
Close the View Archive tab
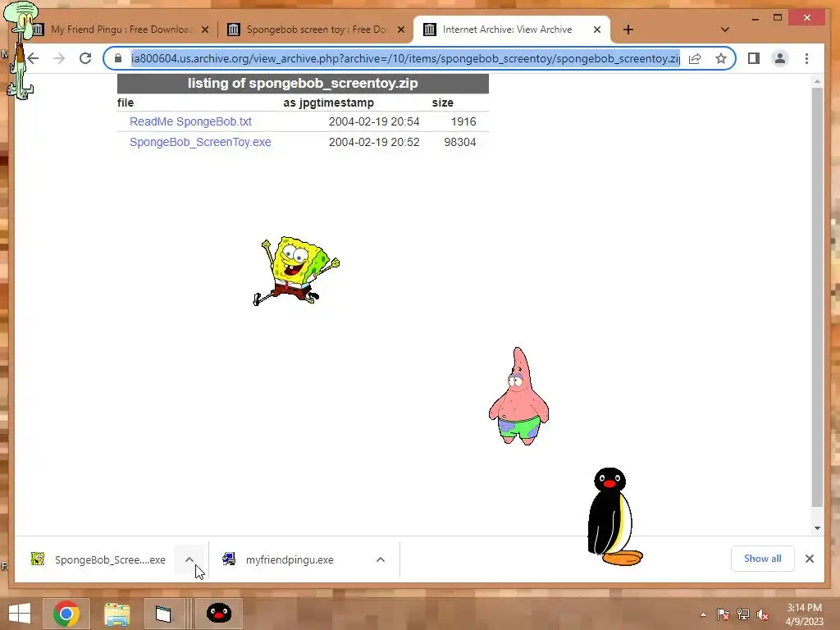point(597,30)
